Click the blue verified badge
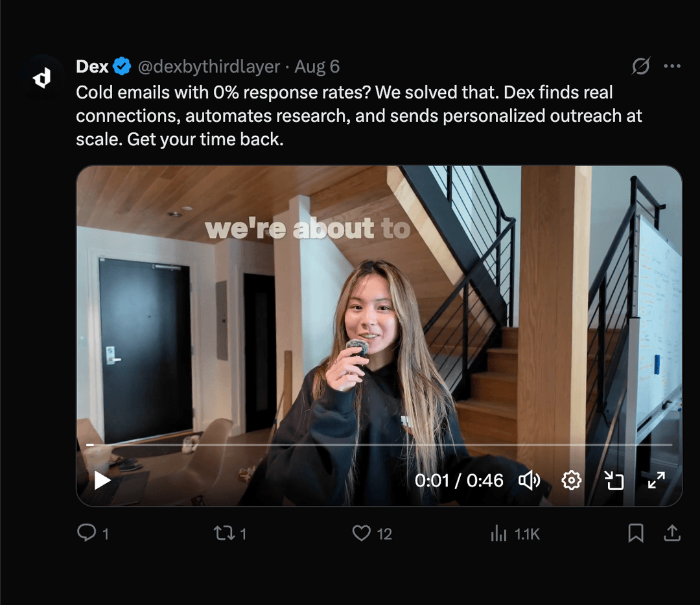The height and width of the screenshot is (605, 700). tap(122, 67)
